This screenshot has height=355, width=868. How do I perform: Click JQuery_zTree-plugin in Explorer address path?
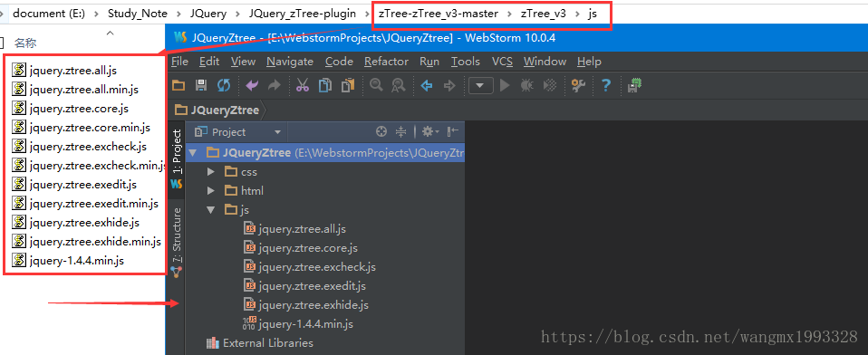pyautogui.click(x=303, y=14)
